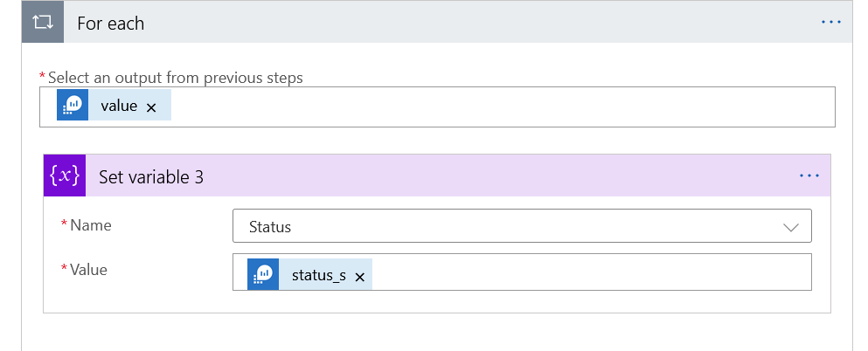
Task: Click the Name field label
Action: 90,225
